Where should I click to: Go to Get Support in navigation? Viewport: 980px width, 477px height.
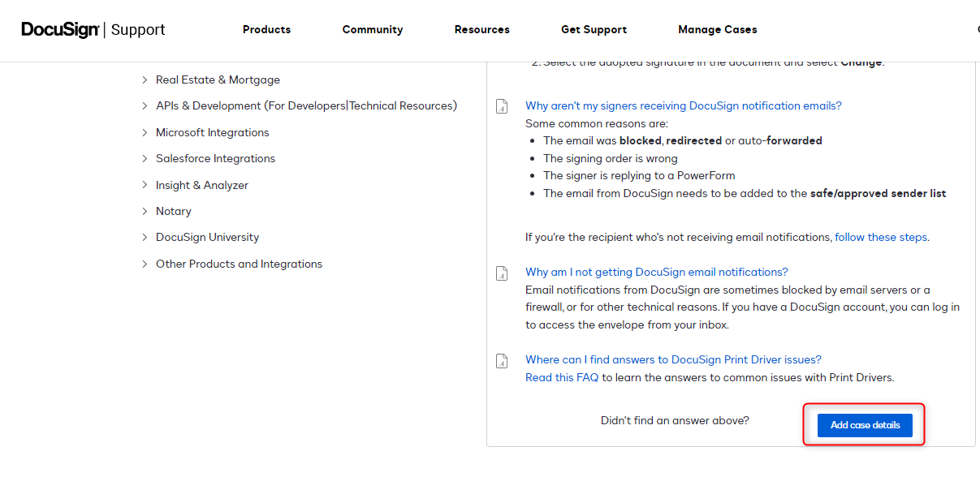(594, 30)
